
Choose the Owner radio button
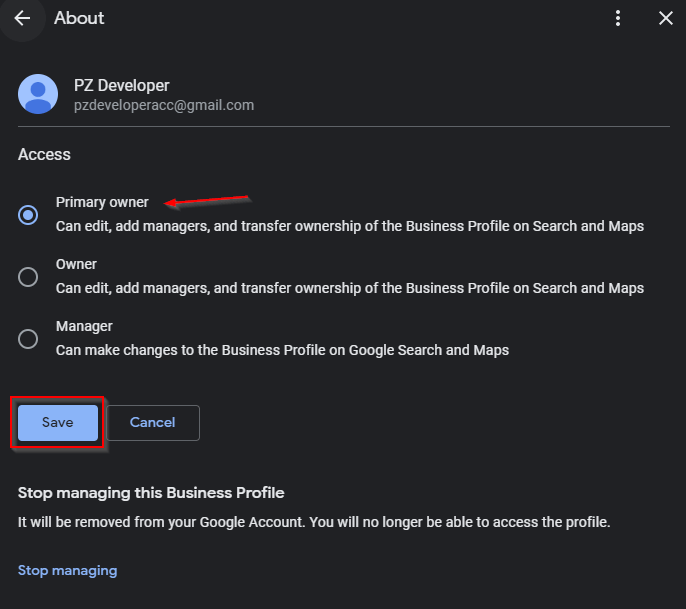pyautogui.click(x=28, y=276)
